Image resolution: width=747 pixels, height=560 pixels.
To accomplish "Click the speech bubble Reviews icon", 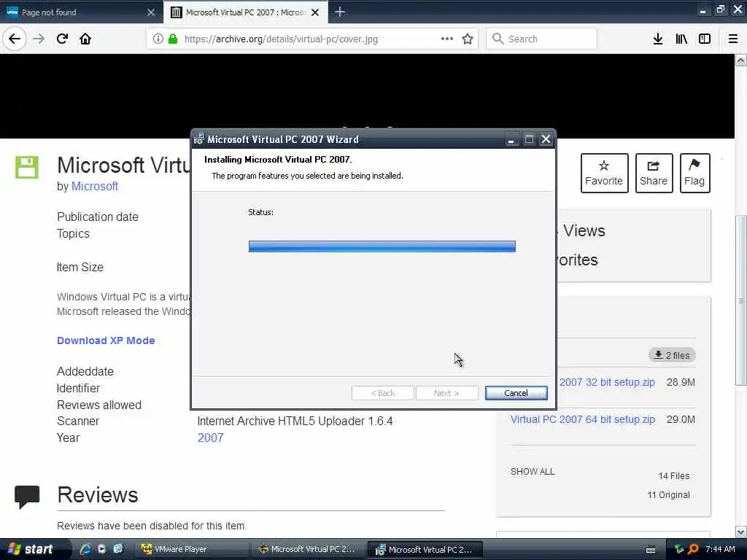I will click(x=27, y=497).
